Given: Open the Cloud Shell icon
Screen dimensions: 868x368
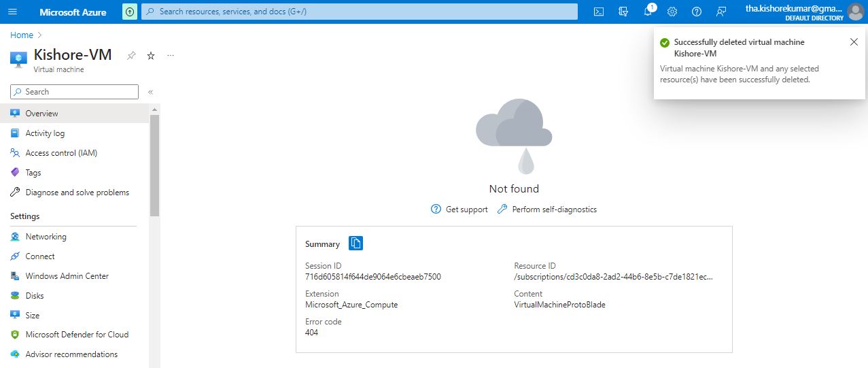Looking at the screenshot, I should pos(599,12).
